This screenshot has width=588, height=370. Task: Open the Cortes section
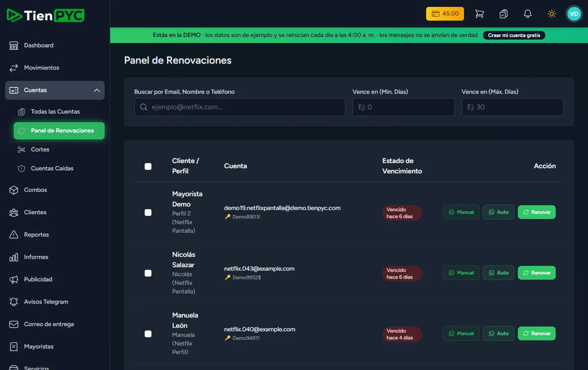[40, 149]
